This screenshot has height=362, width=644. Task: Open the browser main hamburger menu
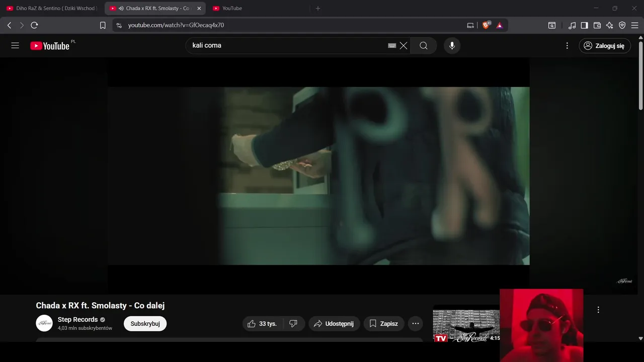(634, 25)
